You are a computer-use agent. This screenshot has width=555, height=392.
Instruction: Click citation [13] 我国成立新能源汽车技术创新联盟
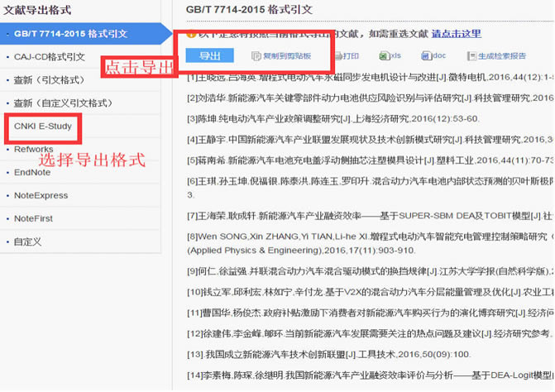(329, 355)
